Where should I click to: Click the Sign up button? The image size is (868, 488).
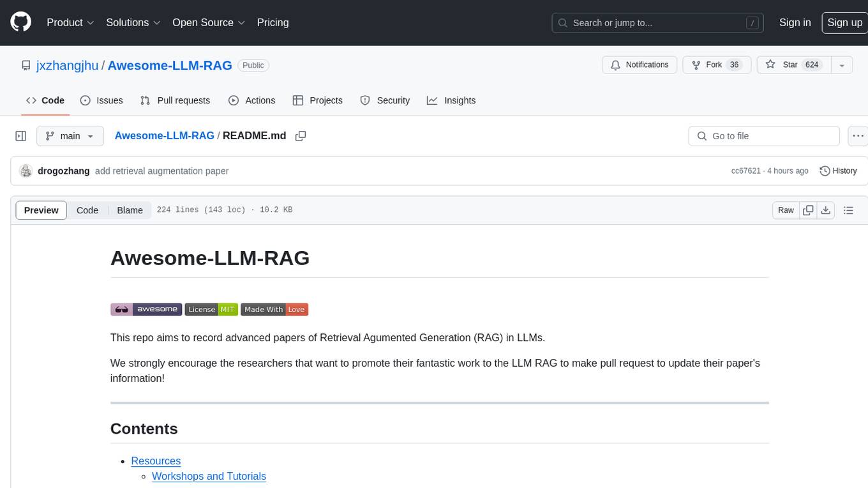coord(844,22)
